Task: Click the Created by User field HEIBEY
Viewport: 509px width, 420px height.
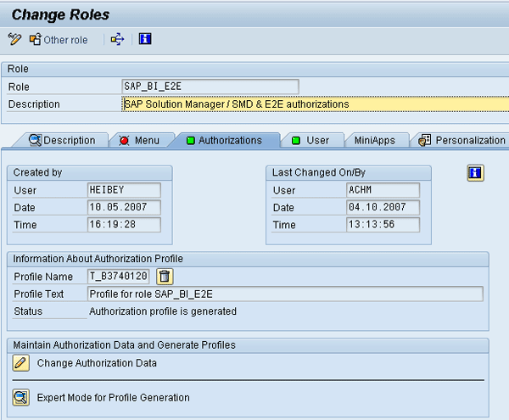Action: tap(124, 190)
